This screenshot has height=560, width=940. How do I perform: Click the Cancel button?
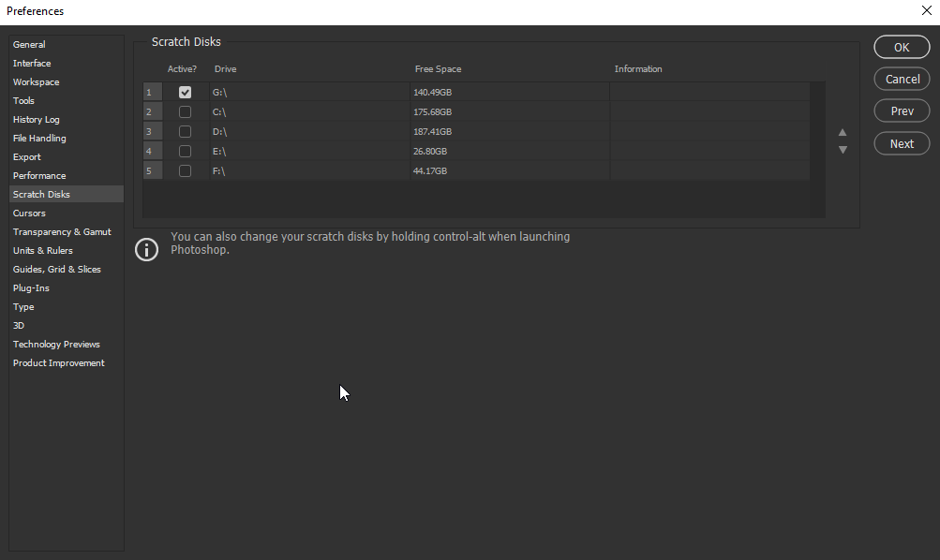pos(901,79)
